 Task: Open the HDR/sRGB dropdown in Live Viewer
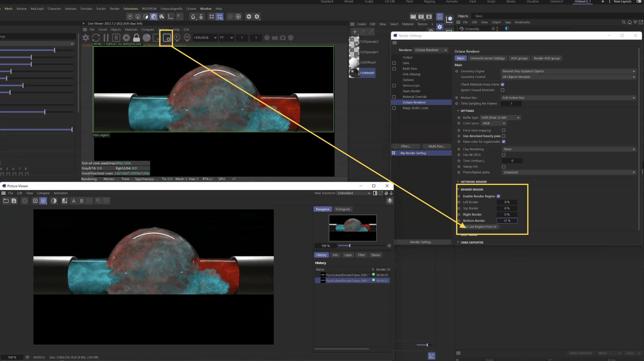tap(205, 38)
